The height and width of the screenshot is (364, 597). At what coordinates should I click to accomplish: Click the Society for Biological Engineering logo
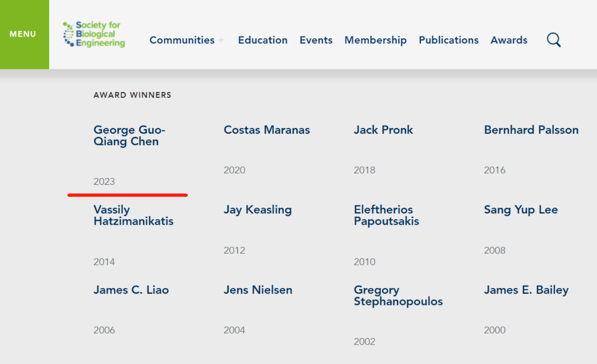pyautogui.click(x=94, y=34)
